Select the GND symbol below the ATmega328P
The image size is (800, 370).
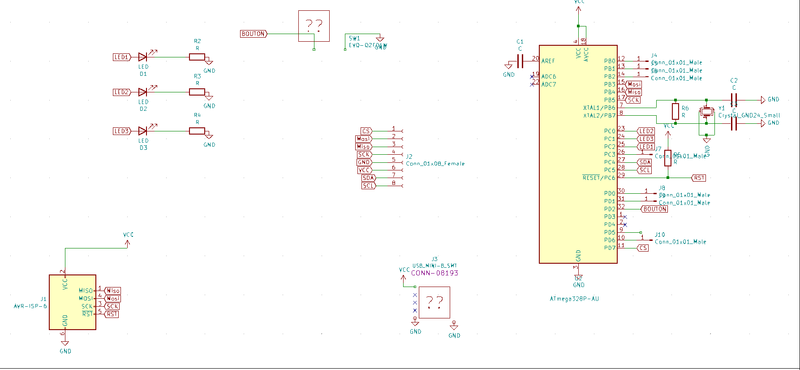pyautogui.click(x=578, y=281)
